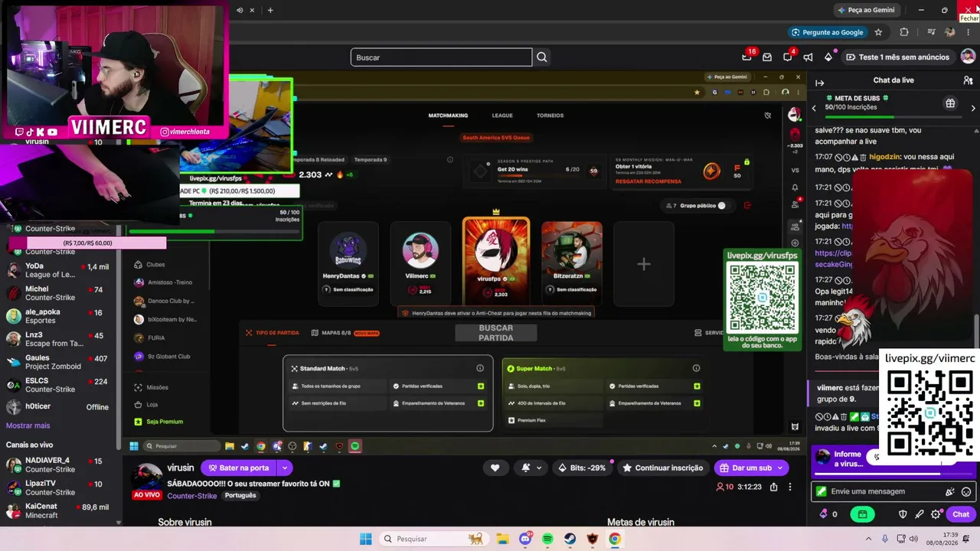Viewport: 980px width, 551px height.
Task: Click the heart follow button
Action: pyautogui.click(x=495, y=468)
